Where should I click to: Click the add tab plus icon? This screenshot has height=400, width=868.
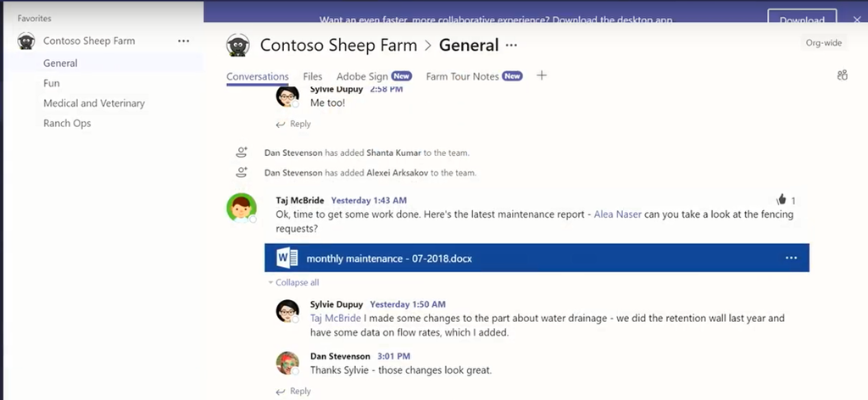[x=542, y=75]
